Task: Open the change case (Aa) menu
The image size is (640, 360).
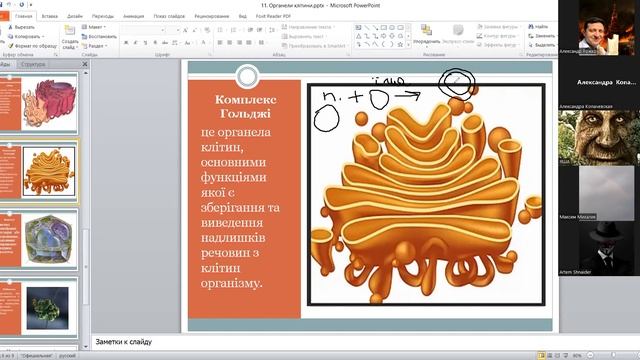Action: point(188,42)
